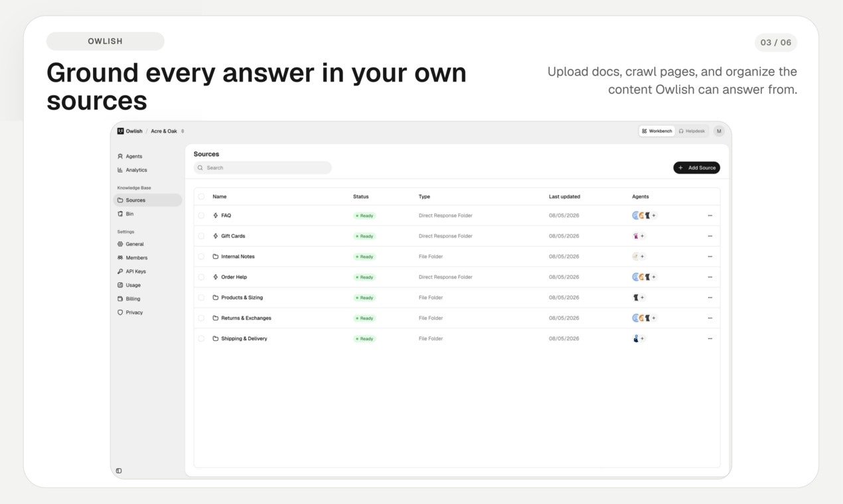843x504 pixels.
Task: Add an agent to Shipping & Delivery
Action: pyautogui.click(x=642, y=339)
